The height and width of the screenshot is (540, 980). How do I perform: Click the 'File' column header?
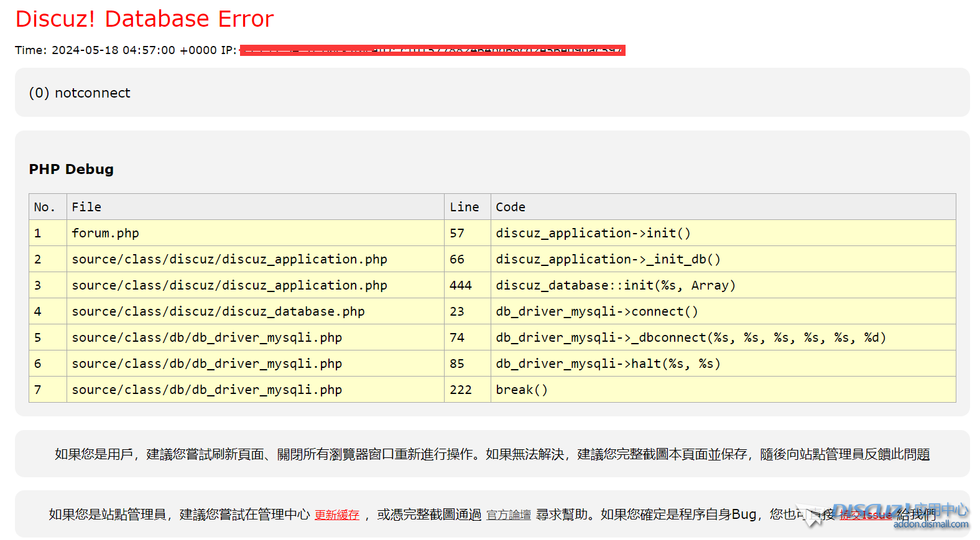256,207
